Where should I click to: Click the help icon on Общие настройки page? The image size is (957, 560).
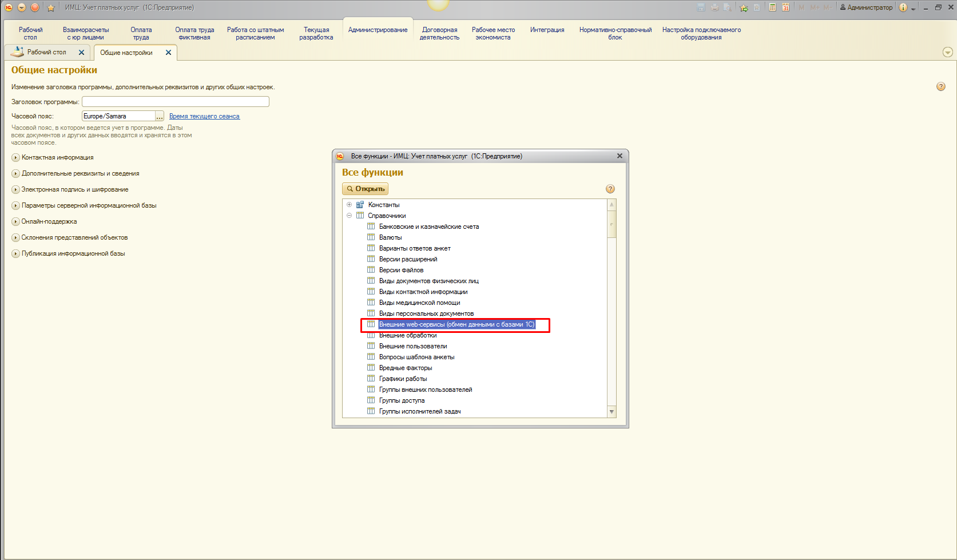(941, 86)
